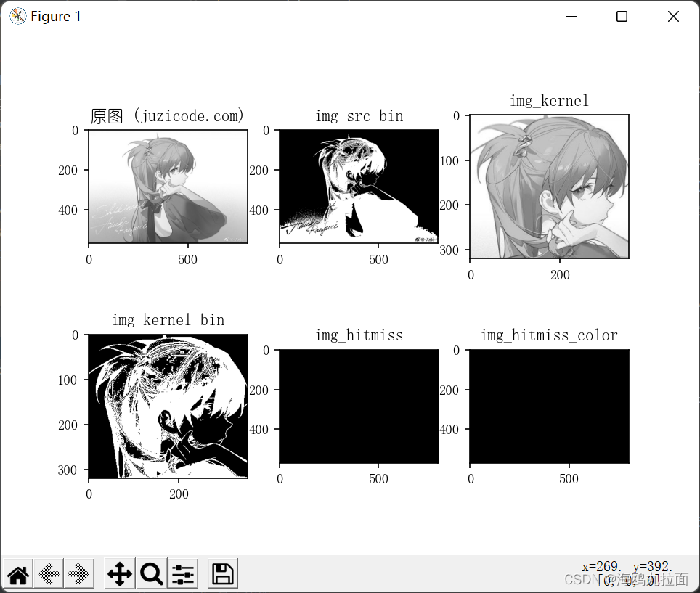
Task: Minimize the Figure 1 window
Action: [x=571, y=17]
